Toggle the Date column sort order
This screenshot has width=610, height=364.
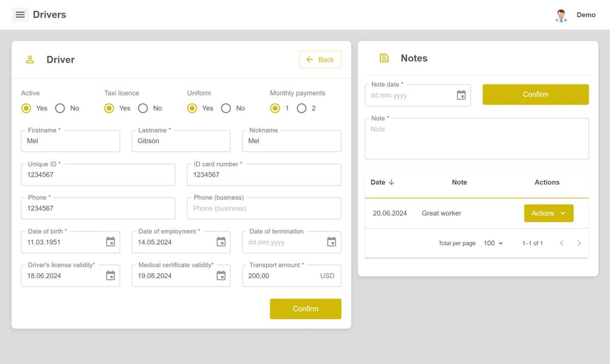pyautogui.click(x=382, y=182)
